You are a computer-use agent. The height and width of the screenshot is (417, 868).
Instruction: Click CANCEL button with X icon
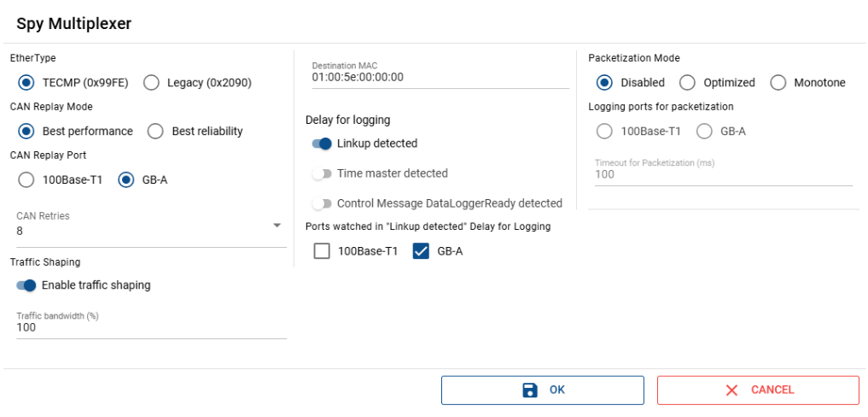click(x=757, y=390)
